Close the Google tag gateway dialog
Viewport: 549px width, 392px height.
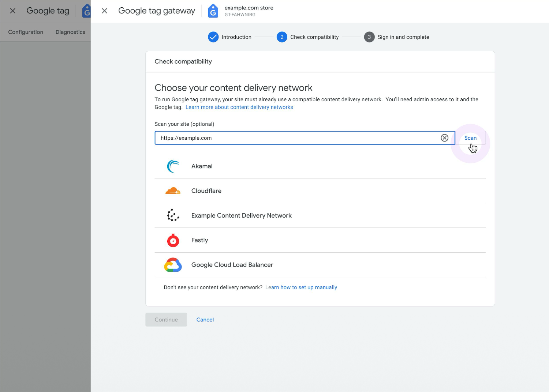click(x=105, y=11)
